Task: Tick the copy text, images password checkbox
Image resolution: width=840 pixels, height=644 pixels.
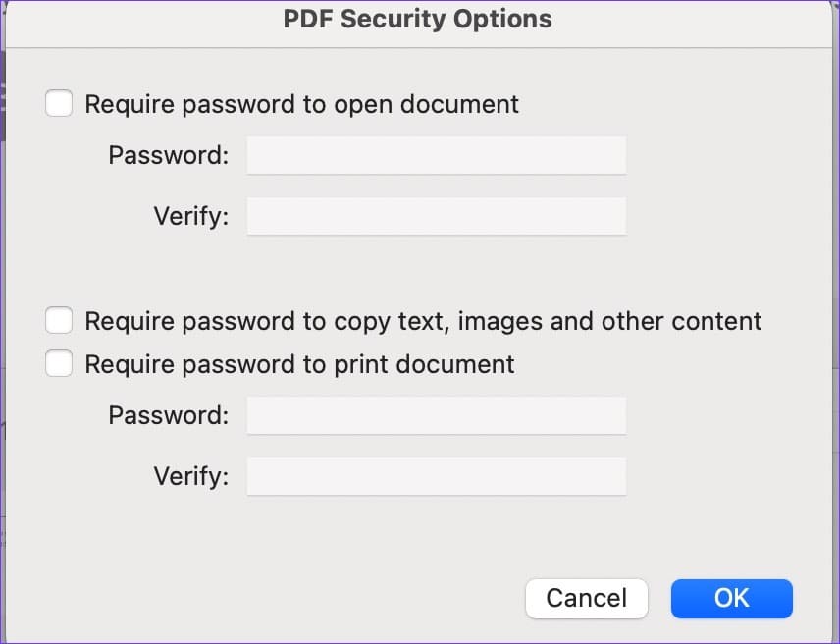Action: point(59,320)
